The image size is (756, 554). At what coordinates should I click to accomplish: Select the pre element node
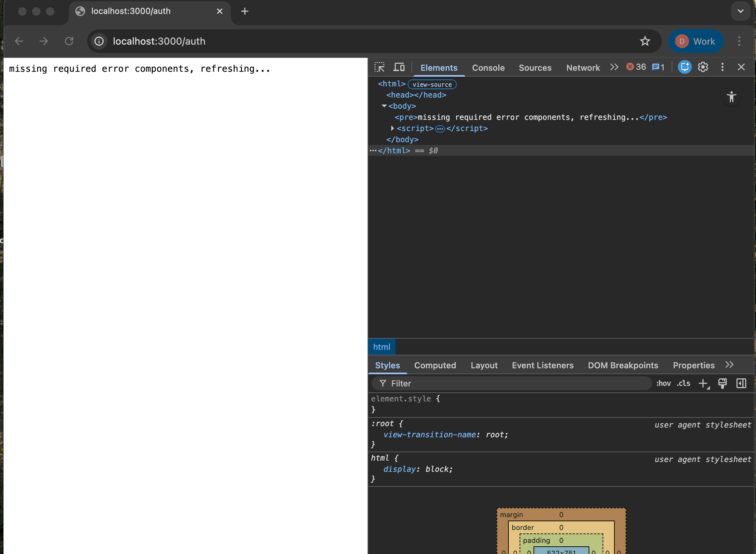[x=531, y=117]
